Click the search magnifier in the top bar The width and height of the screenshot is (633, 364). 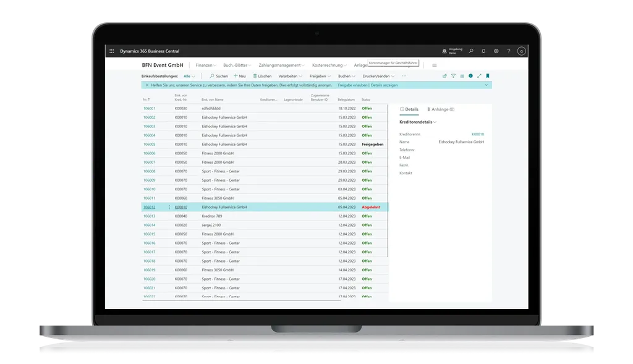470,51
